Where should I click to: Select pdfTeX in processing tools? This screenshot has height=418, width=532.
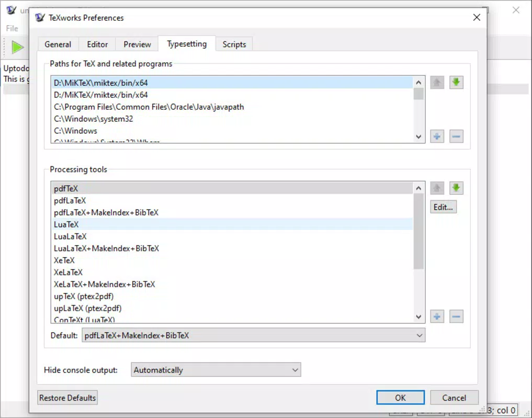point(232,189)
